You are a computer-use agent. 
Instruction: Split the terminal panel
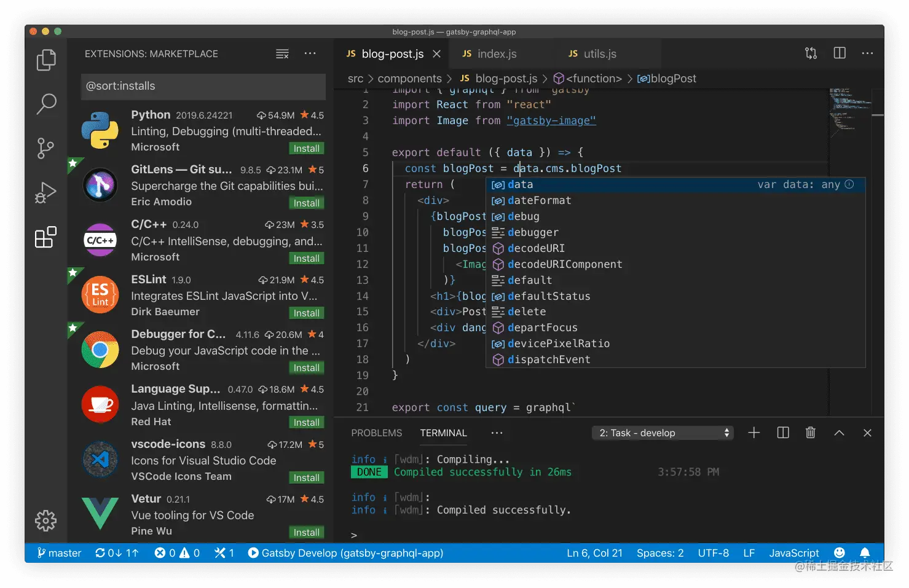pyautogui.click(x=783, y=433)
